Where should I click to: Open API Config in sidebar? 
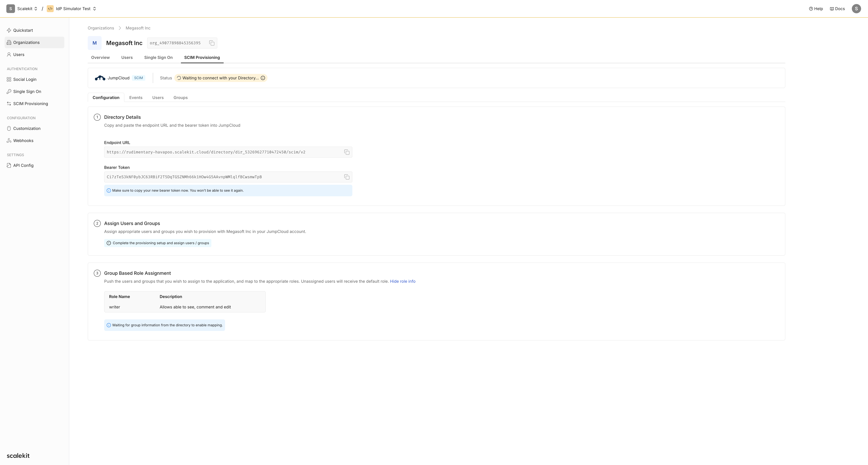pyautogui.click(x=23, y=165)
